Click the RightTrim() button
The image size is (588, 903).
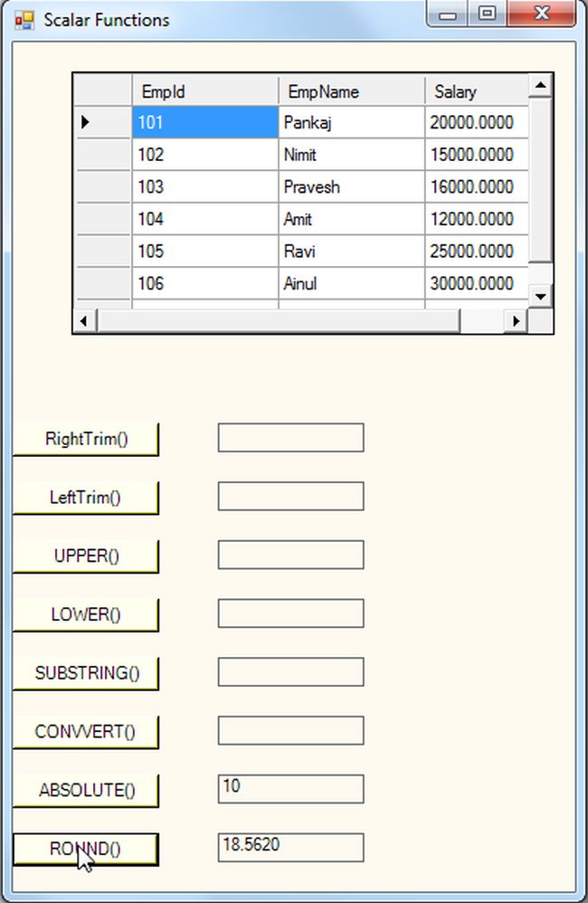point(86,439)
